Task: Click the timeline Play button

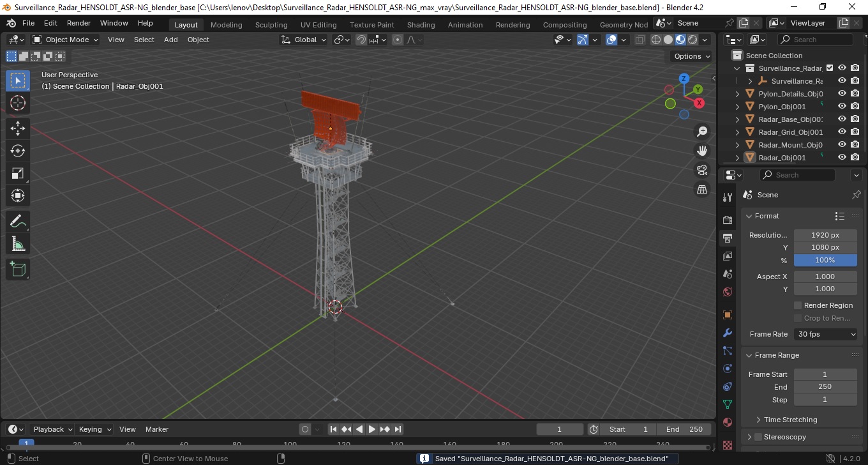Action: tap(372, 429)
